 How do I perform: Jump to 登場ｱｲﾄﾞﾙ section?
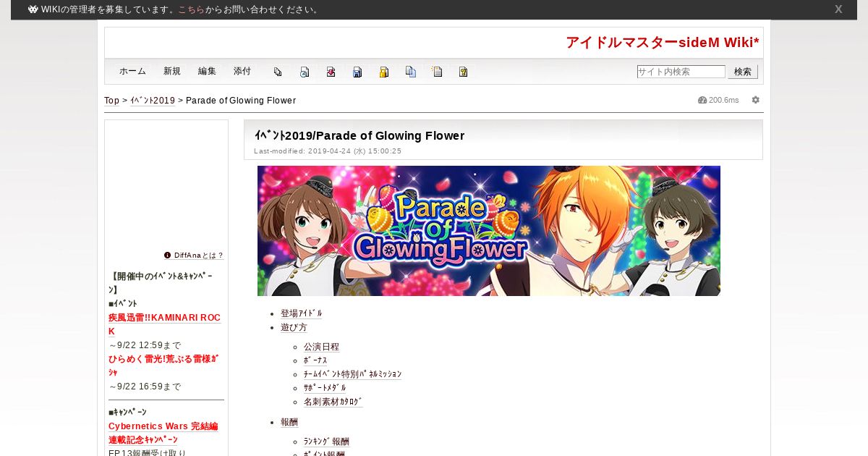pyautogui.click(x=302, y=313)
